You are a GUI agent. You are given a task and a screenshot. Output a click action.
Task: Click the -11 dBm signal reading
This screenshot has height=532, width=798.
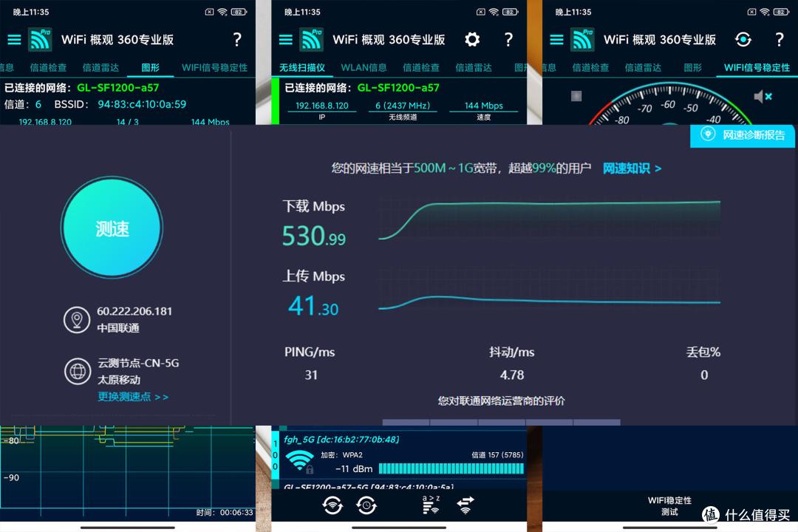[354, 469]
